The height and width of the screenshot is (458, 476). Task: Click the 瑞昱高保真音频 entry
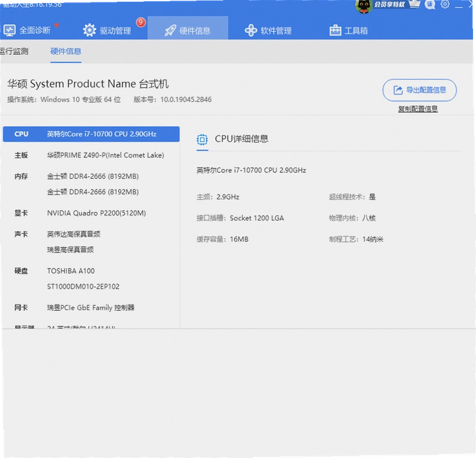tap(70, 250)
